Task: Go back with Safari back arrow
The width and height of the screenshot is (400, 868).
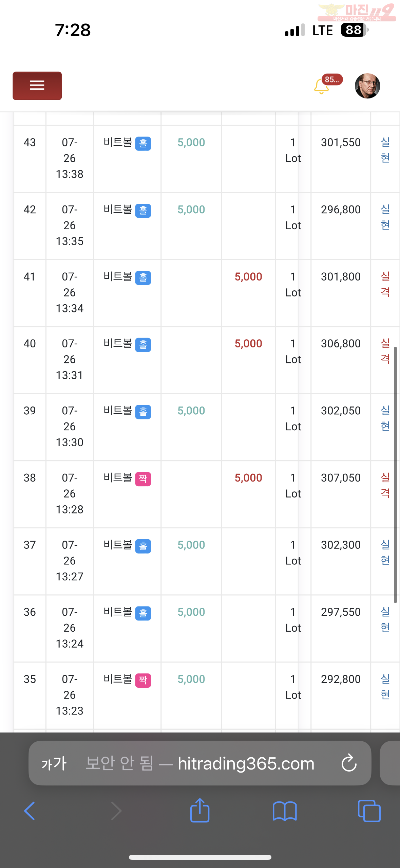Action: (x=30, y=811)
